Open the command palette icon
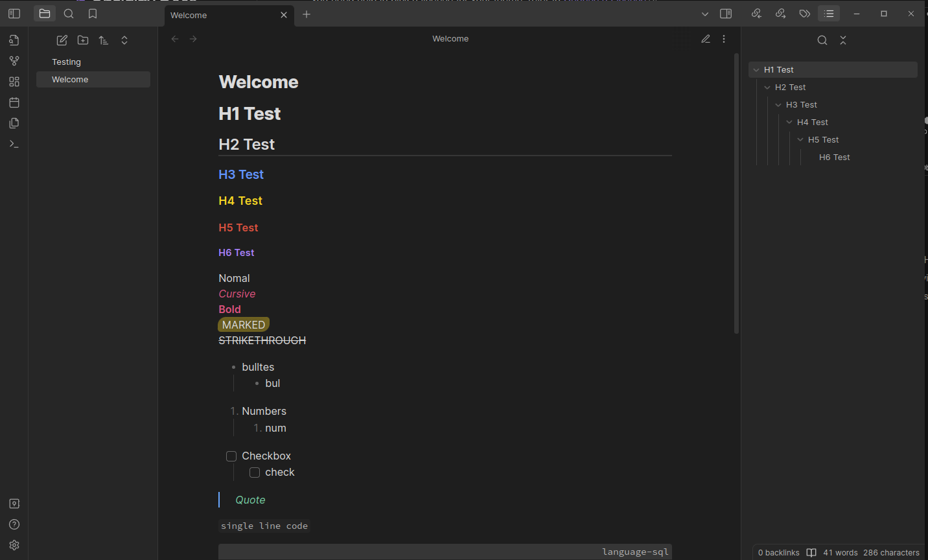Viewport: 928px width, 560px height. (14, 144)
